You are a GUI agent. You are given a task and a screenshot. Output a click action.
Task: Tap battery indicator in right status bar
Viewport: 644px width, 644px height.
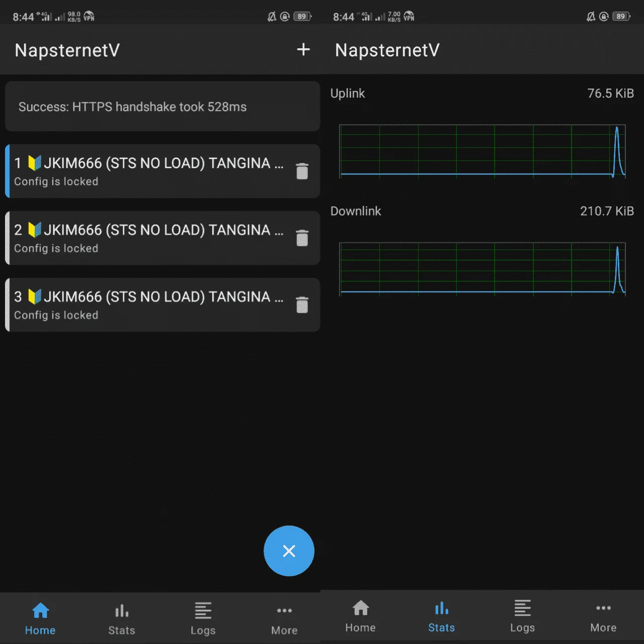(621, 17)
